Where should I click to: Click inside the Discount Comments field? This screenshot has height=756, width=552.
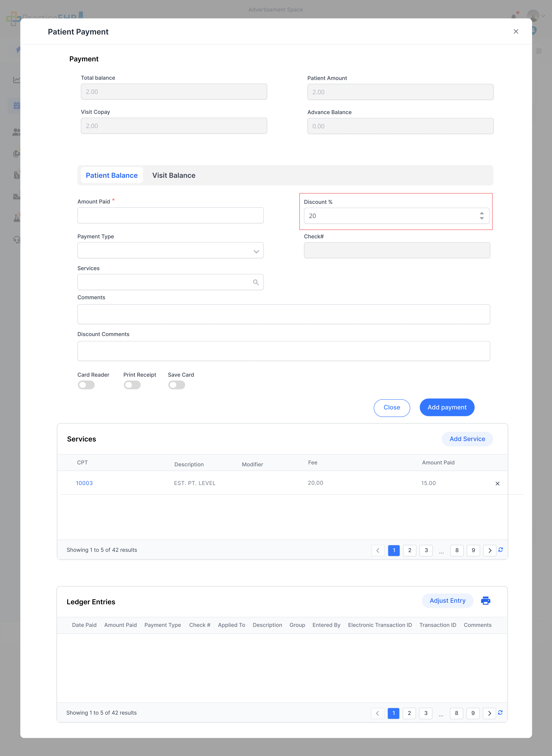pyautogui.click(x=283, y=351)
